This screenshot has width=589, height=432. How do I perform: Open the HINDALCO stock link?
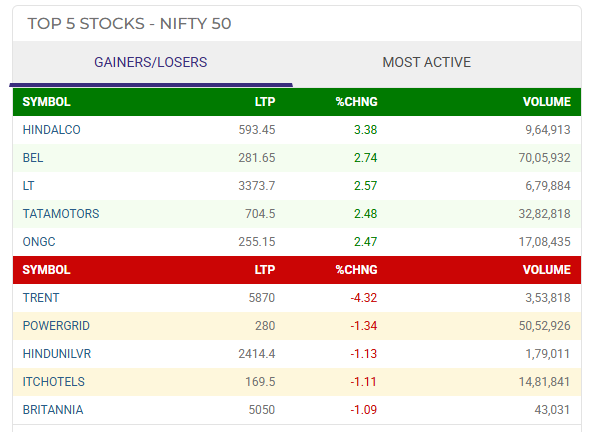51,130
